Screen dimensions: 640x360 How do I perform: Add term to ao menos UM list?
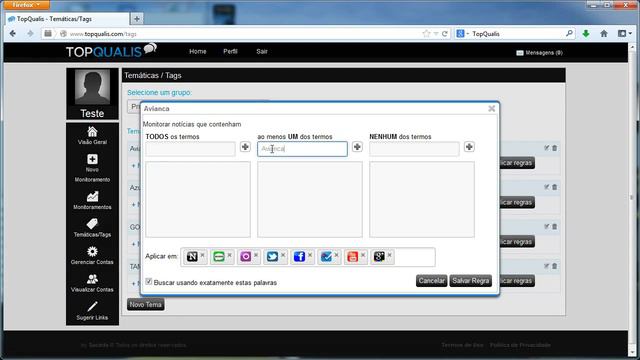(x=357, y=147)
